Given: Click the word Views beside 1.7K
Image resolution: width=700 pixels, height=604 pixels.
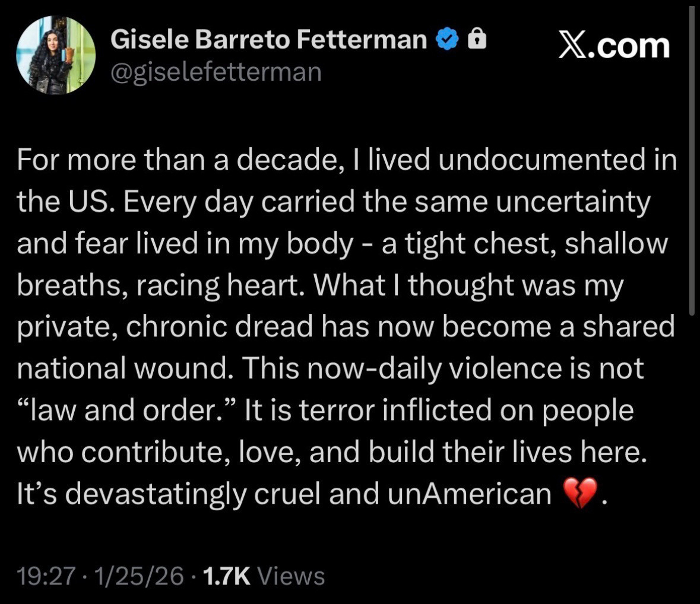Looking at the screenshot, I should 293,576.
